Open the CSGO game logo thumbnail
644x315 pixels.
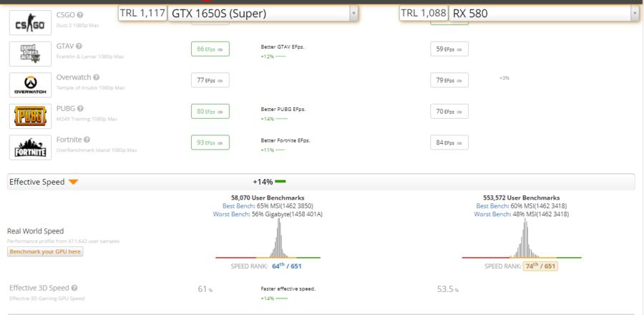[30, 23]
